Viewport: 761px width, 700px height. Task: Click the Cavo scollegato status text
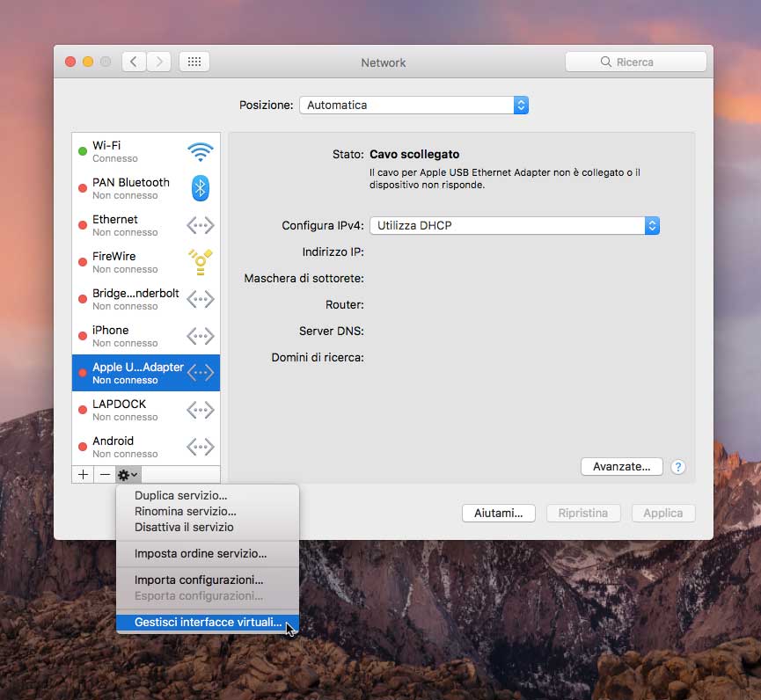414,154
